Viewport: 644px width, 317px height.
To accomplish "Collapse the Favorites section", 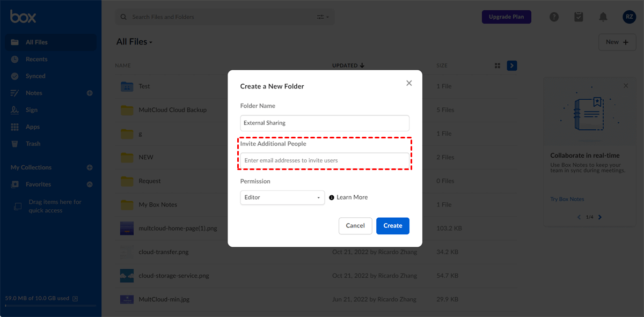I will pos(90,185).
